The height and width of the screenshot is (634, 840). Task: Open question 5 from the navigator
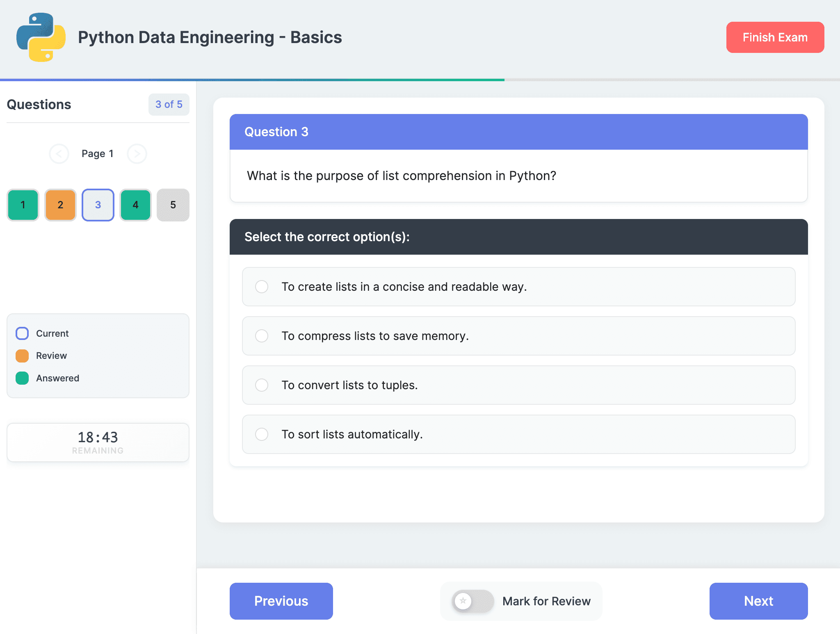point(173,205)
